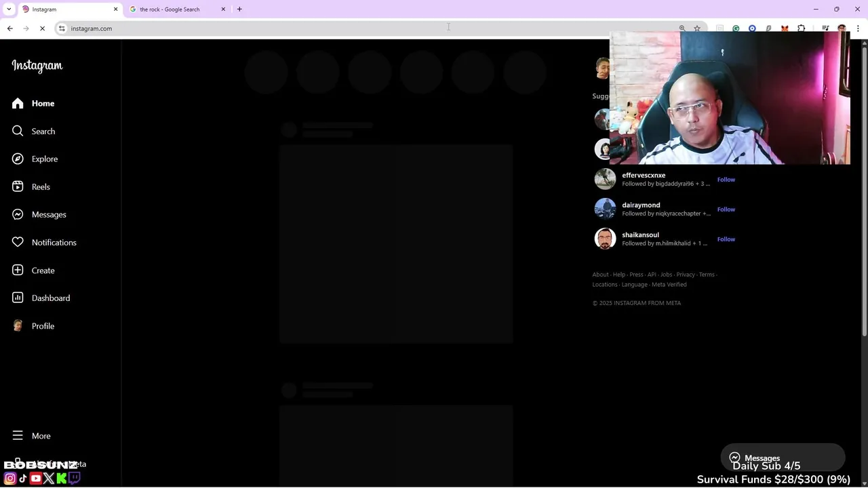Stop loading the page
Screen dimensions: 868x488
click(x=42, y=28)
